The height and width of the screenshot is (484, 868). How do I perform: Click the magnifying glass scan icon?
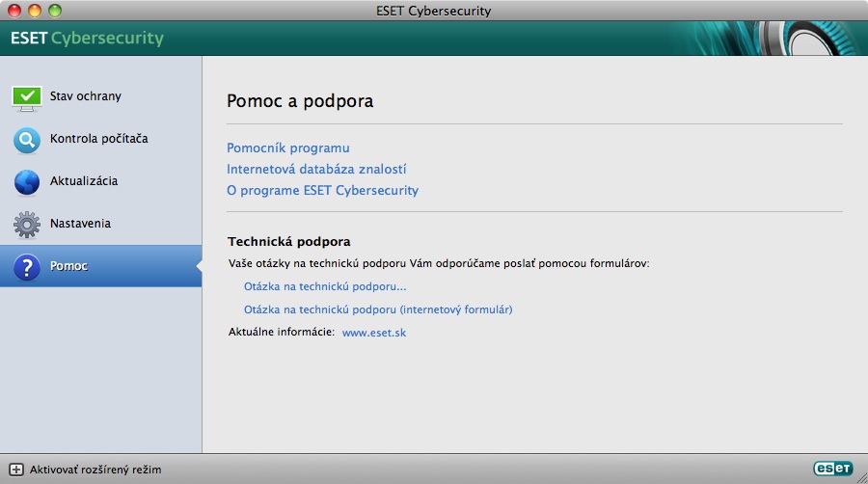[27, 141]
